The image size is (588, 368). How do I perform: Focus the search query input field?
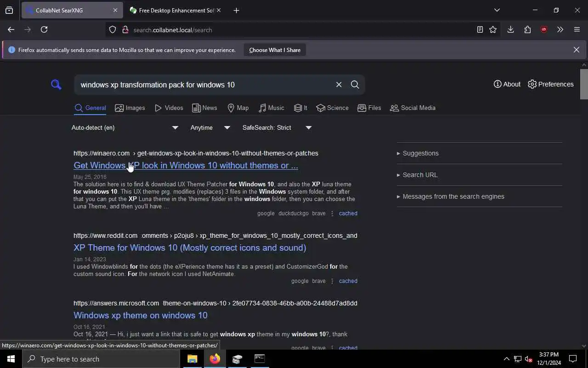coord(204,85)
